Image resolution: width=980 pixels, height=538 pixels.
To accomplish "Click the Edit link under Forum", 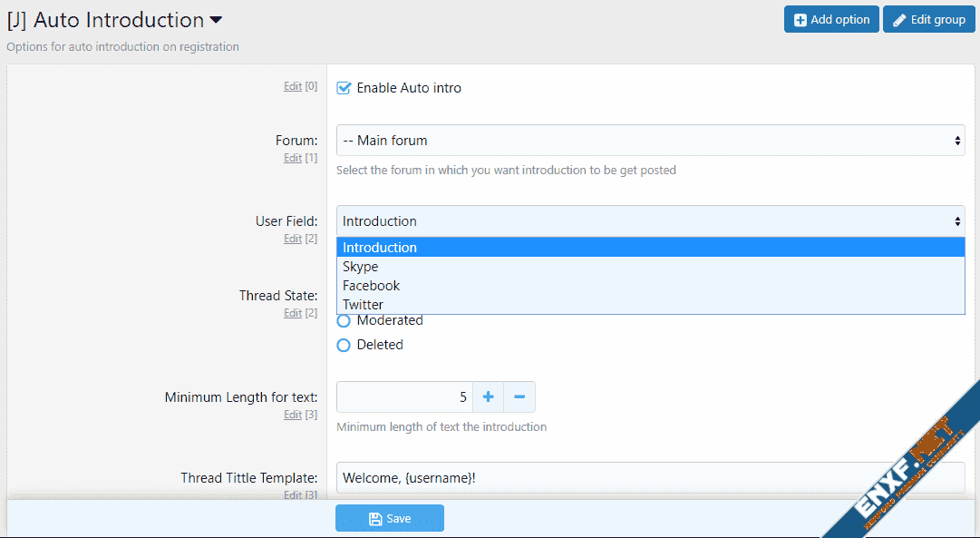I will [x=292, y=158].
